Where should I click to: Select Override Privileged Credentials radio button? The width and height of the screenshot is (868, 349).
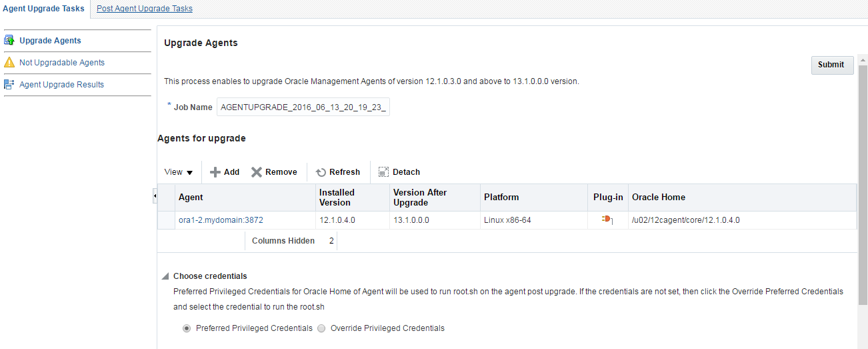click(x=321, y=328)
